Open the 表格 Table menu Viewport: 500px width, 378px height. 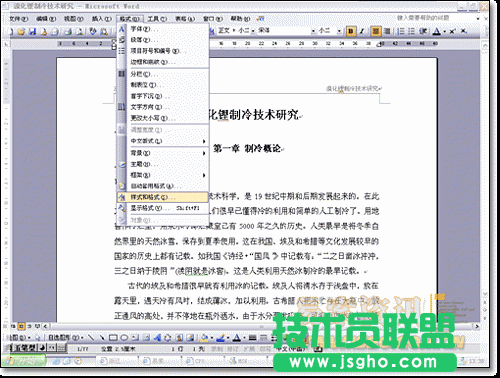[x=185, y=19]
